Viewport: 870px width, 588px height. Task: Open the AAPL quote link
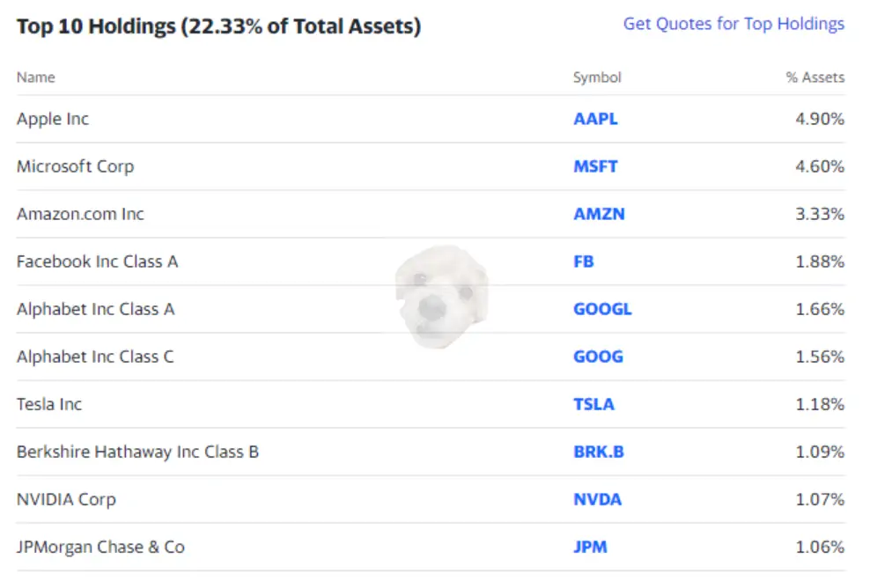click(594, 119)
